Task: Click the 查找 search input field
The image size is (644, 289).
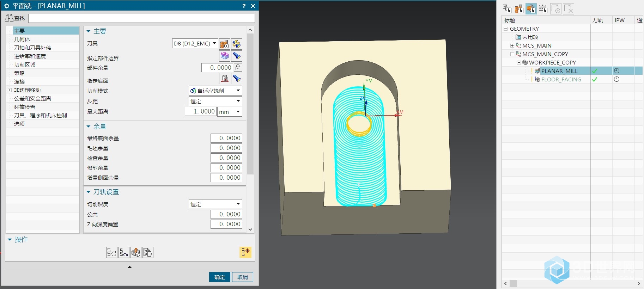Action: [x=141, y=18]
